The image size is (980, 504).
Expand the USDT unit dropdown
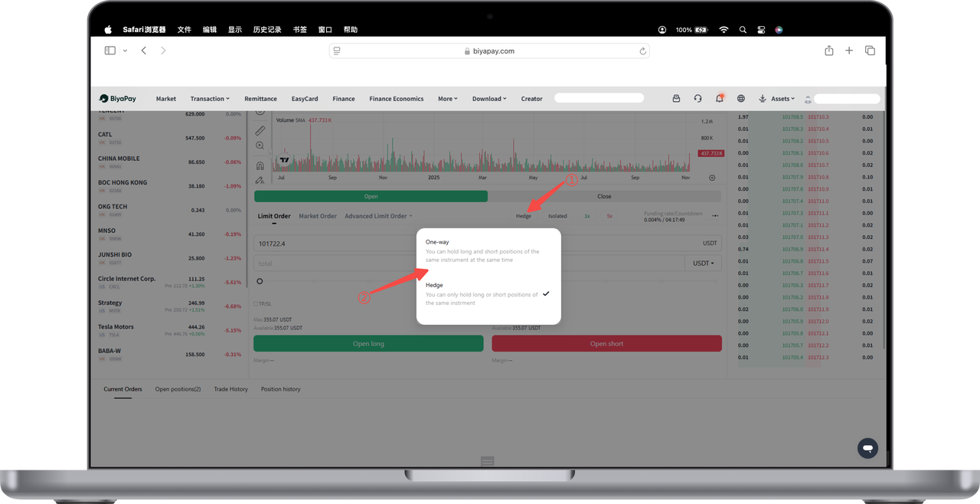point(703,263)
